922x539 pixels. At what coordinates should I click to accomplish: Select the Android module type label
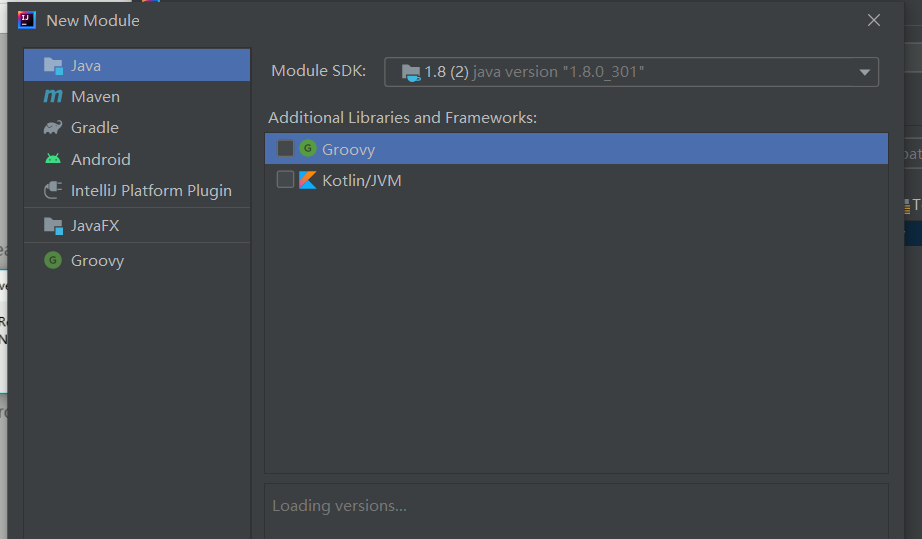tap(101, 159)
